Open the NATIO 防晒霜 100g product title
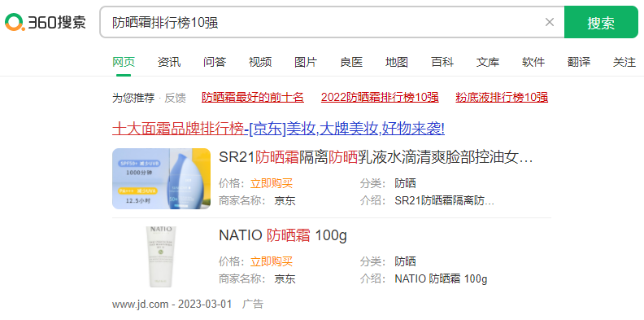Image resolution: width=644 pixels, height=320 pixels. click(283, 235)
